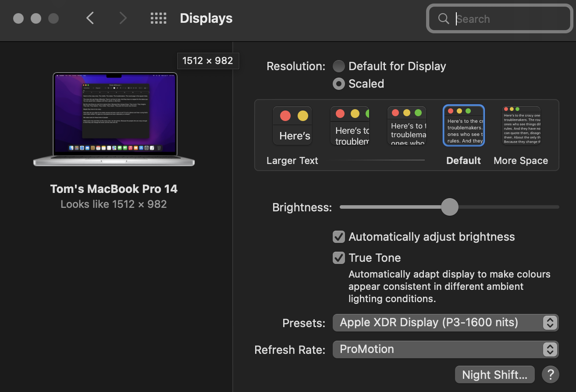Toggle the True Tone checkbox
The width and height of the screenshot is (576, 392).
(x=339, y=258)
